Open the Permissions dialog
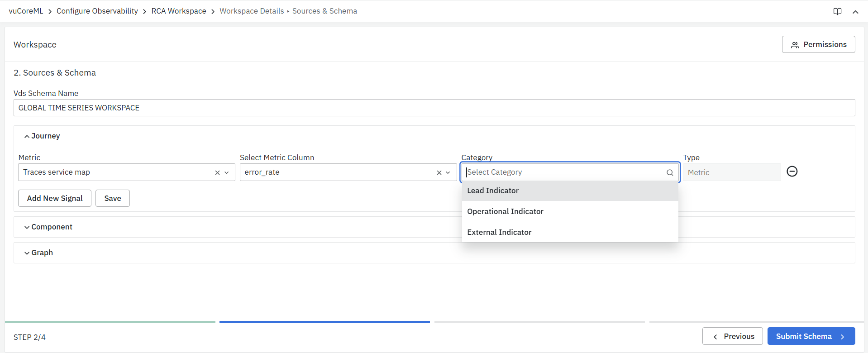 click(x=818, y=44)
